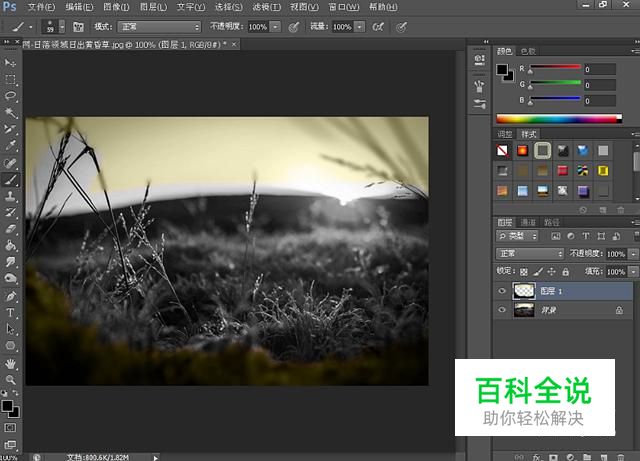Toggle lock all for layer

565,272
